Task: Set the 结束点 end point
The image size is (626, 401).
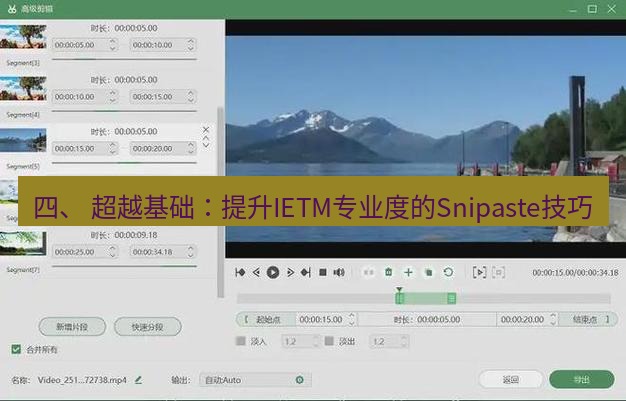Action: [588, 319]
